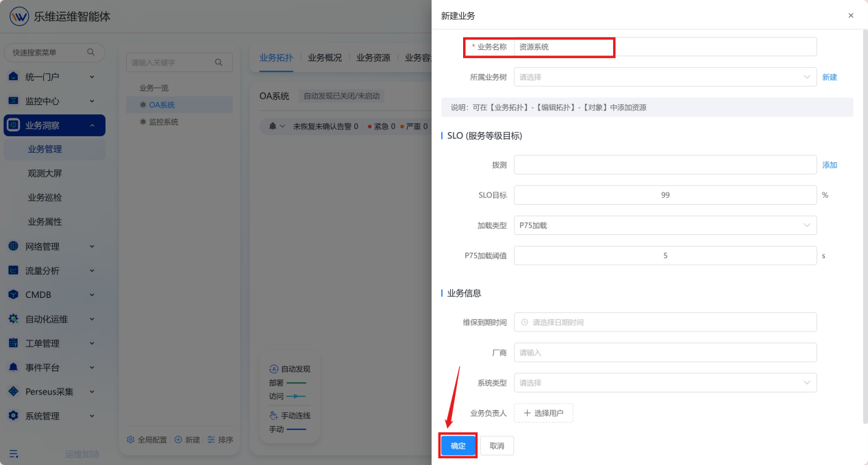Click the plus icon in 选择用户
This screenshot has height=465, width=868.
pyautogui.click(x=527, y=413)
